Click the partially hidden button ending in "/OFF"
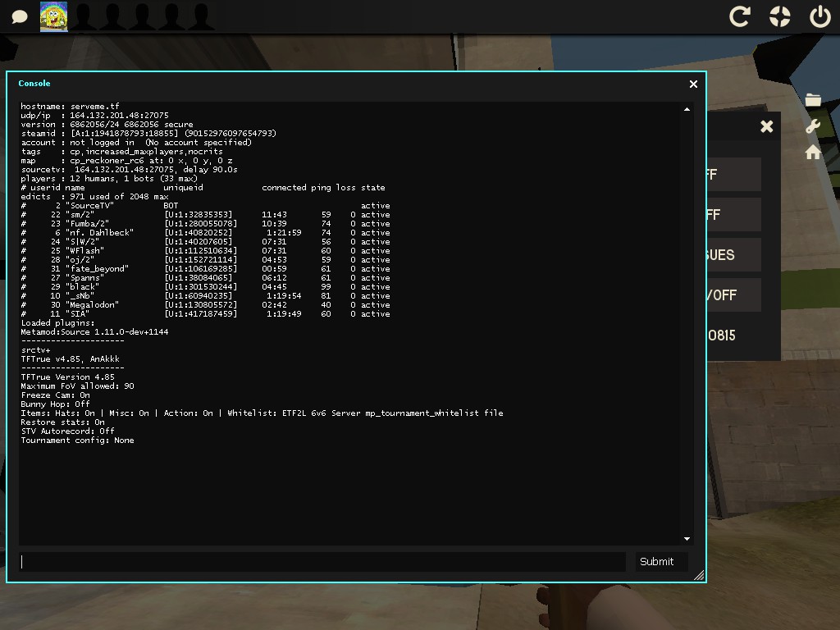This screenshot has height=630, width=840. coord(733,294)
